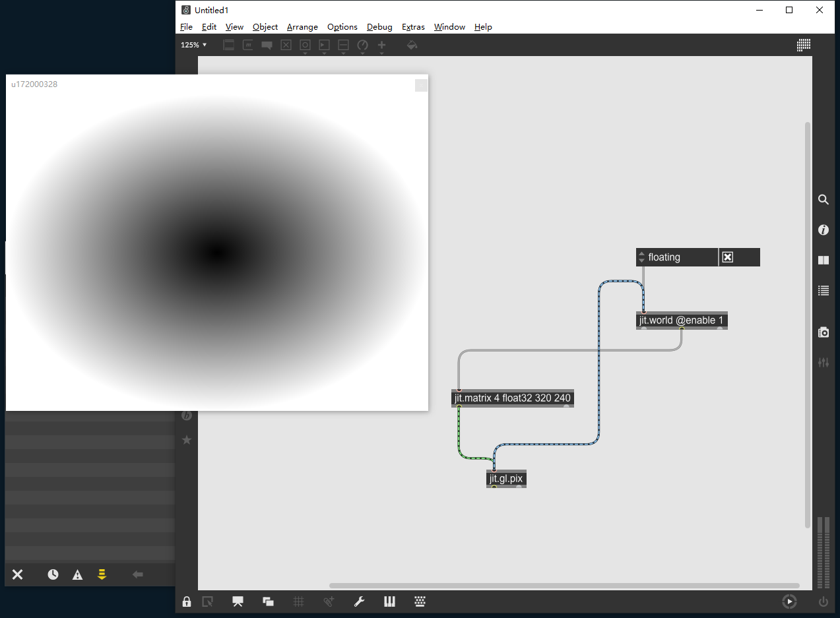Open the Beap 'b' icon in left toolbar
The width and height of the screenshot is (840, 618).
point(187,415)
